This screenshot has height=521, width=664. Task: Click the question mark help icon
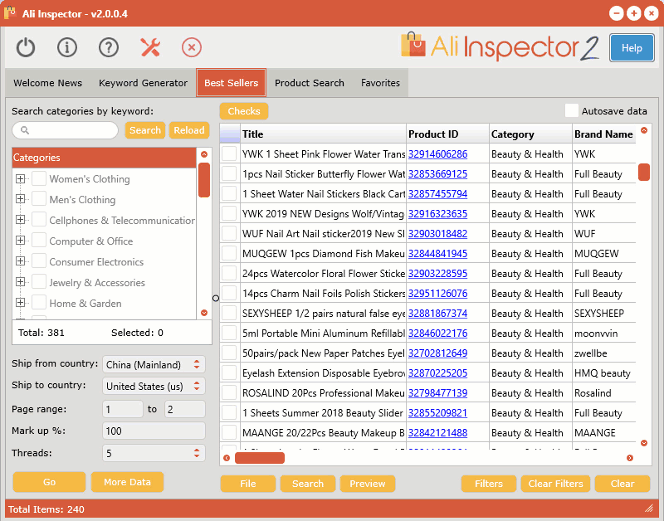point(108,47)
